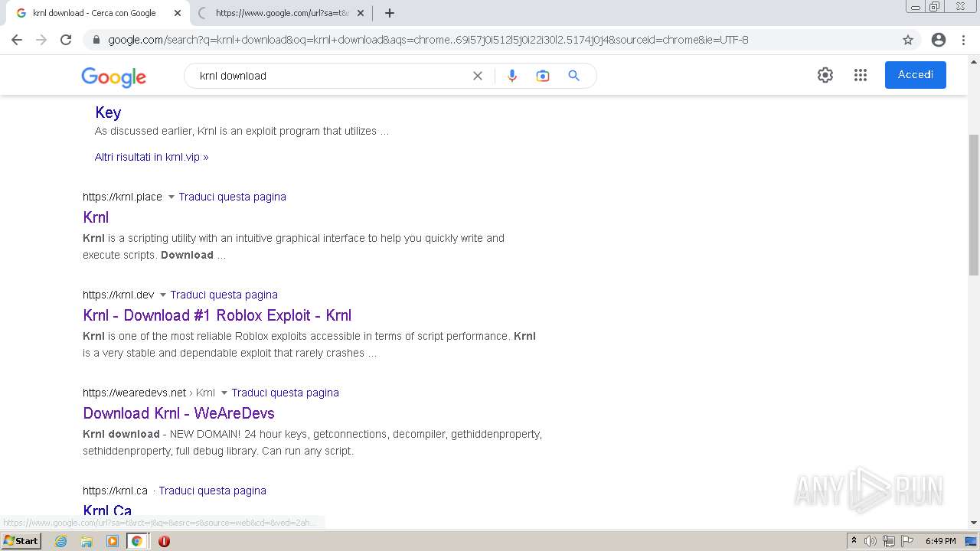
Task: Close the krnl download tab
Action: [177, 13]
